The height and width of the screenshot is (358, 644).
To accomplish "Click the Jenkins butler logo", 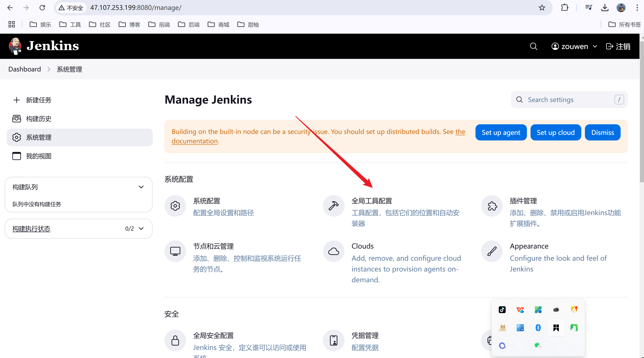I will [x=15, y=46].
